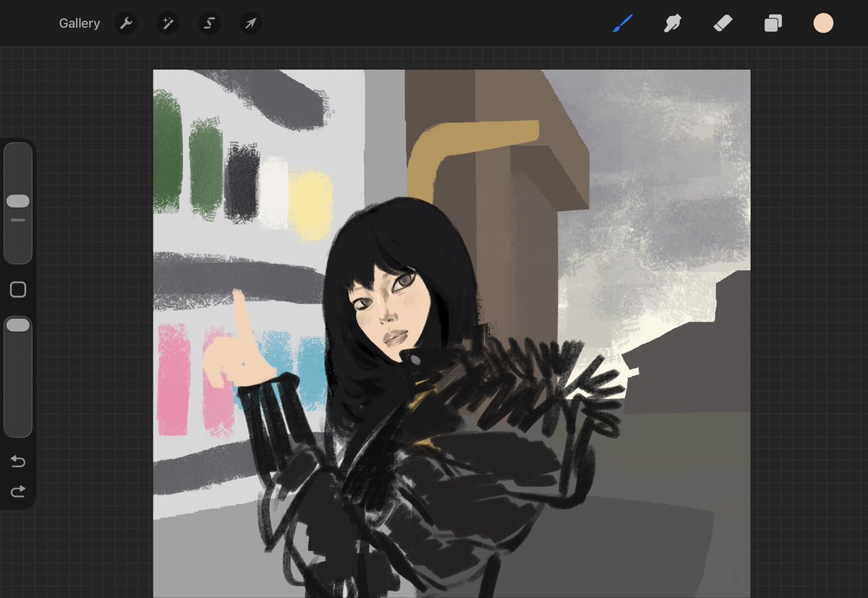Select the Brush tool
The height and width of the screenshot is (598, 868).
(622, 24)
